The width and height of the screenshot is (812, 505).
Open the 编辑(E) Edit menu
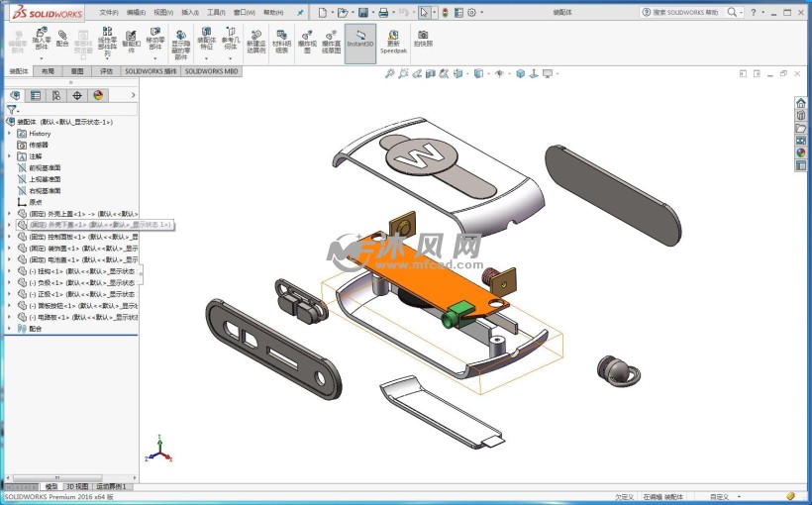pos(136,13)
